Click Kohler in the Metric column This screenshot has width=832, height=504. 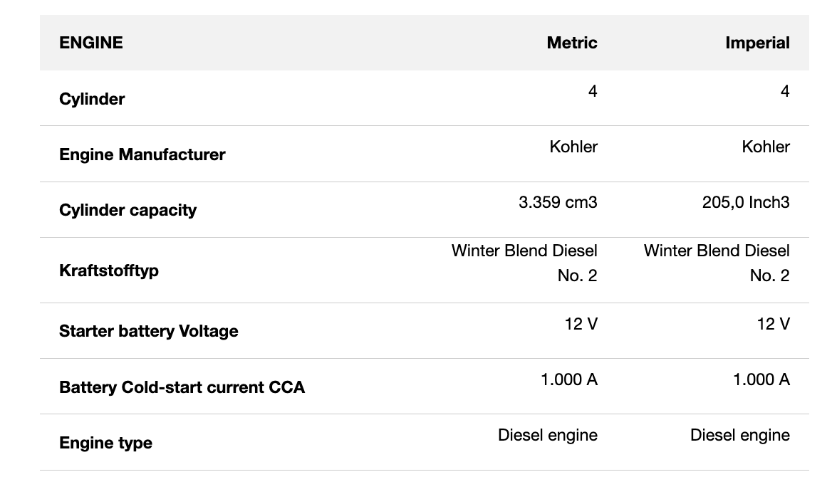pyautogui.click(x=573, y=147)
